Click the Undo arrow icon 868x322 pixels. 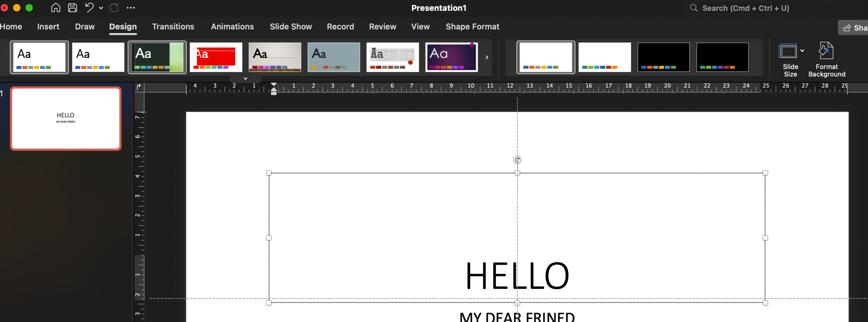click(x=89, y=7)
